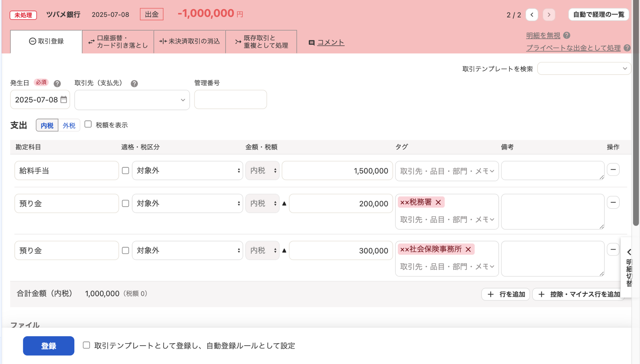Image resolution: width=640 pixels, height=364 pixels.
Task: Remove the 給料手当 row with minus button
Action: [613, 170]
